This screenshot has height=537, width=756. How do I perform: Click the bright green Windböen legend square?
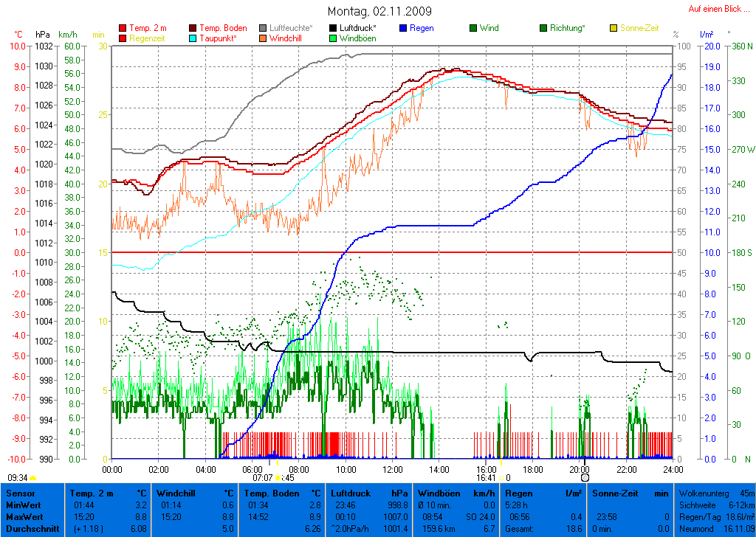334,38
